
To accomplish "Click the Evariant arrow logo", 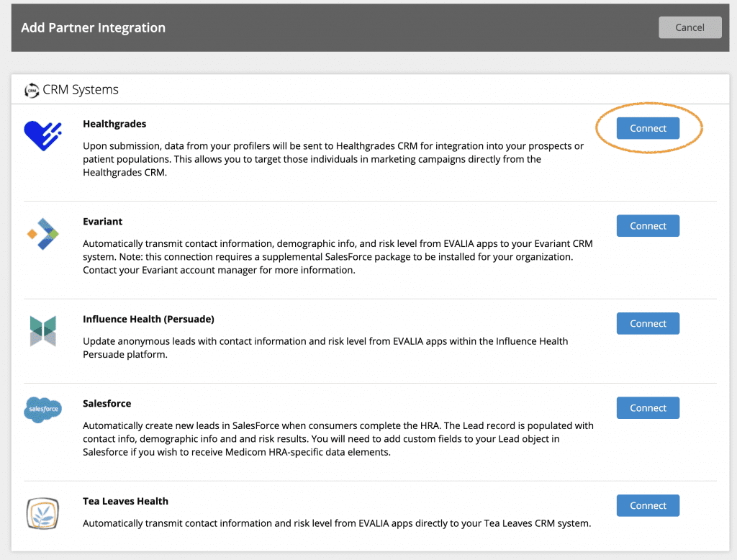I will coord(42,234).
